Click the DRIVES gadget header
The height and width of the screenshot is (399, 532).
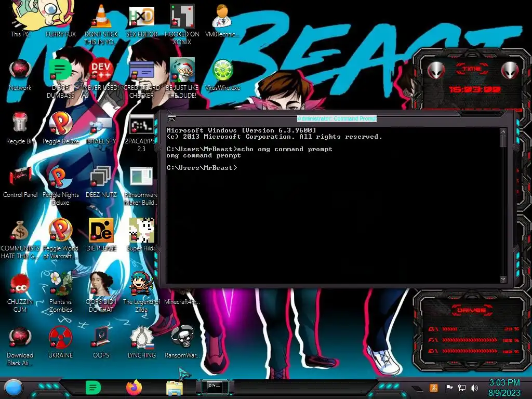[x=471, y=310]
